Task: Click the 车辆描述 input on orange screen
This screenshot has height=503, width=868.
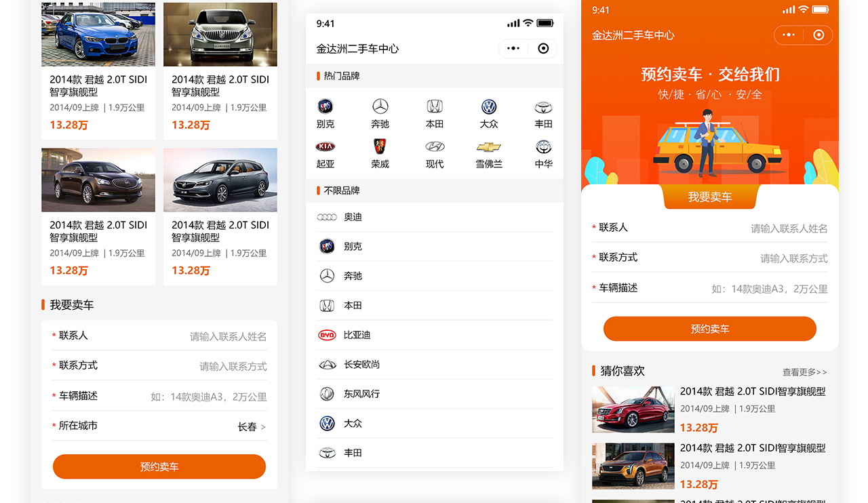Action: click(x=710, y=288)
